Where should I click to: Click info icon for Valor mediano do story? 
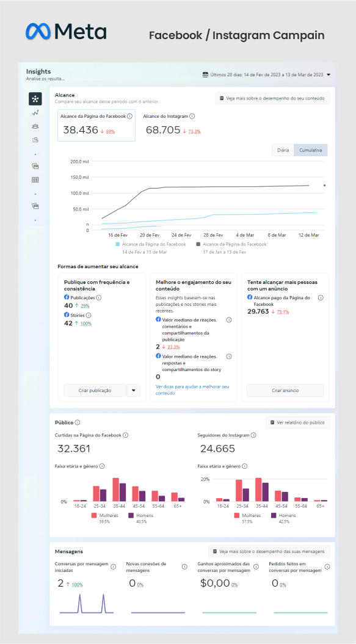click(x=229, y=356)
